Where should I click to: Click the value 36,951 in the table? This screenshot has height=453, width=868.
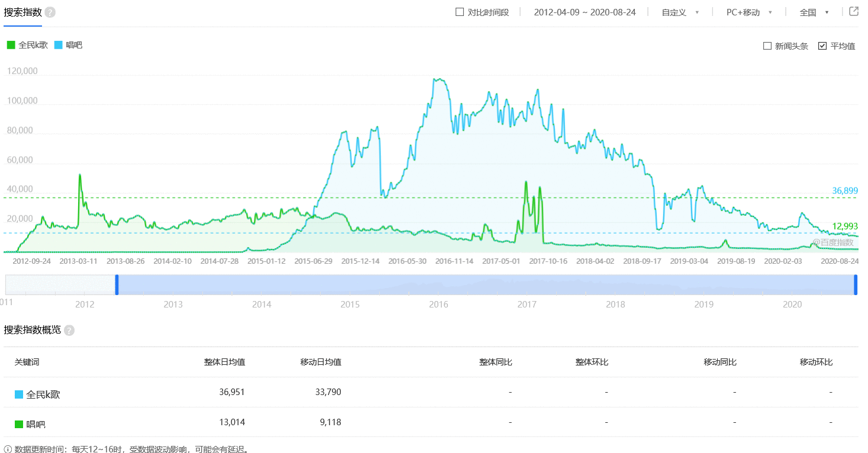click(231, 391)
